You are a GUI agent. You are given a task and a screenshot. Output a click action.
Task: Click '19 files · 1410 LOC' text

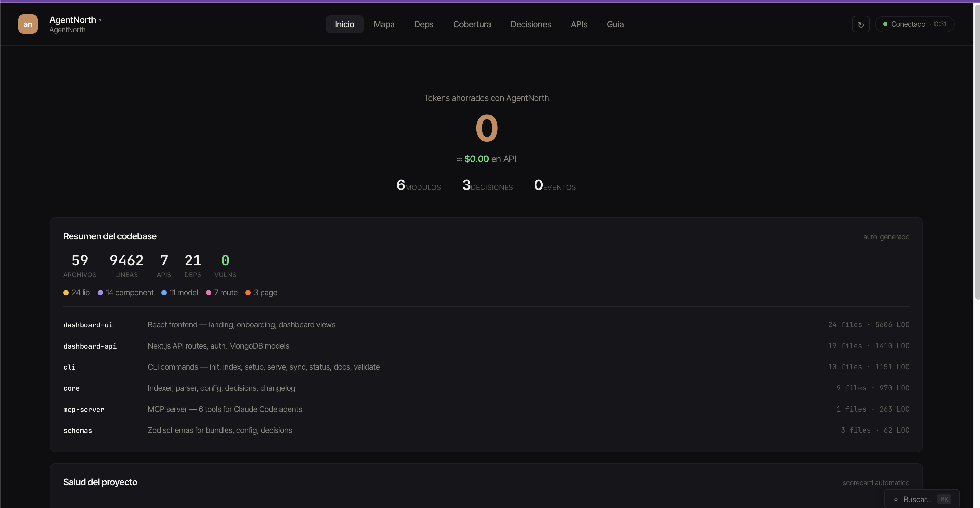click(x=869, y=346)
